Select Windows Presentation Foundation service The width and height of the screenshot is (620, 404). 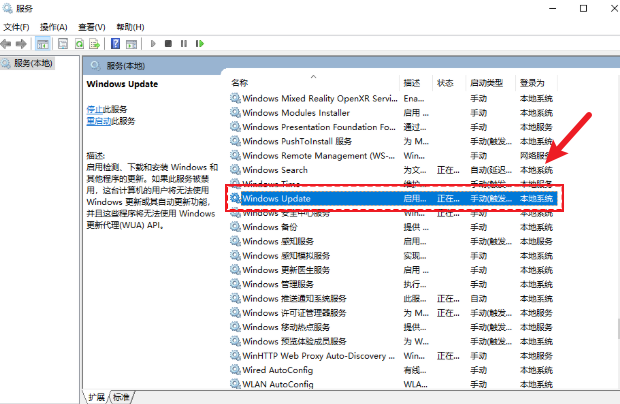tap(394, 127)
